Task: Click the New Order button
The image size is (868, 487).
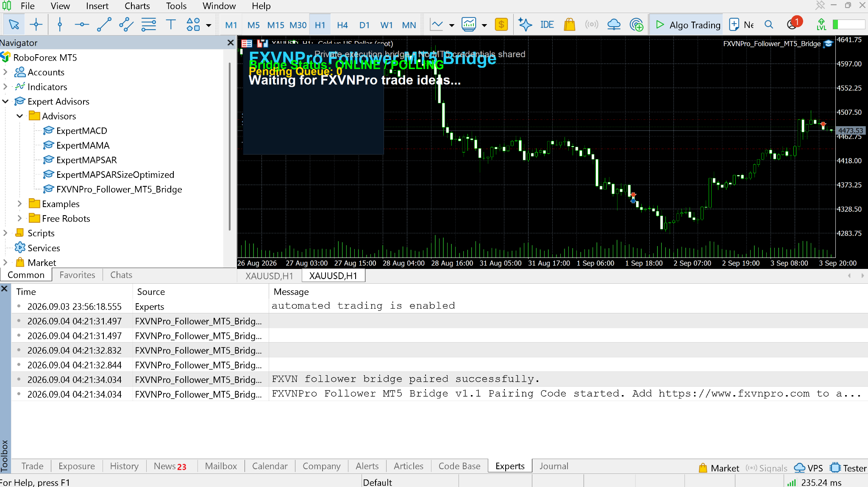Action: click(741, 25)
